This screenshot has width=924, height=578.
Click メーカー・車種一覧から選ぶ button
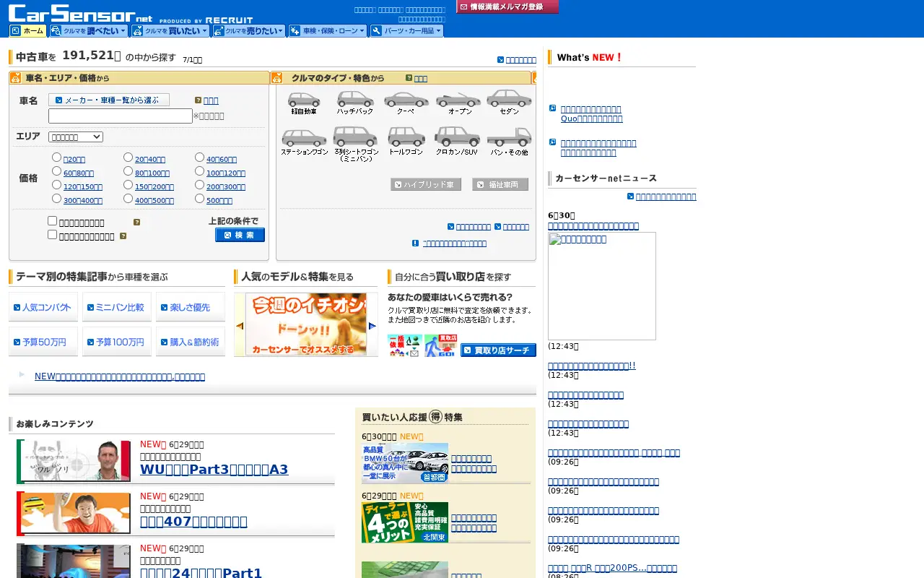pos(109,100)
